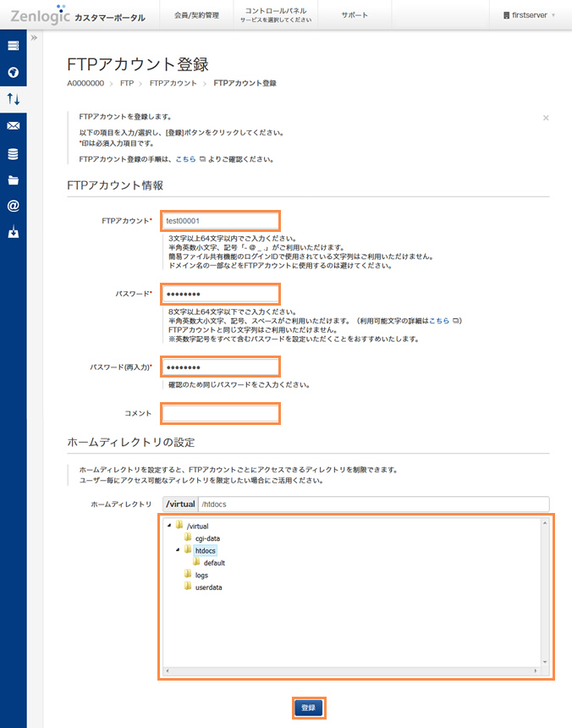Screen dimensions: 572x728
Task: Click the cgi-data folder icon
Action: click(187, 538)
